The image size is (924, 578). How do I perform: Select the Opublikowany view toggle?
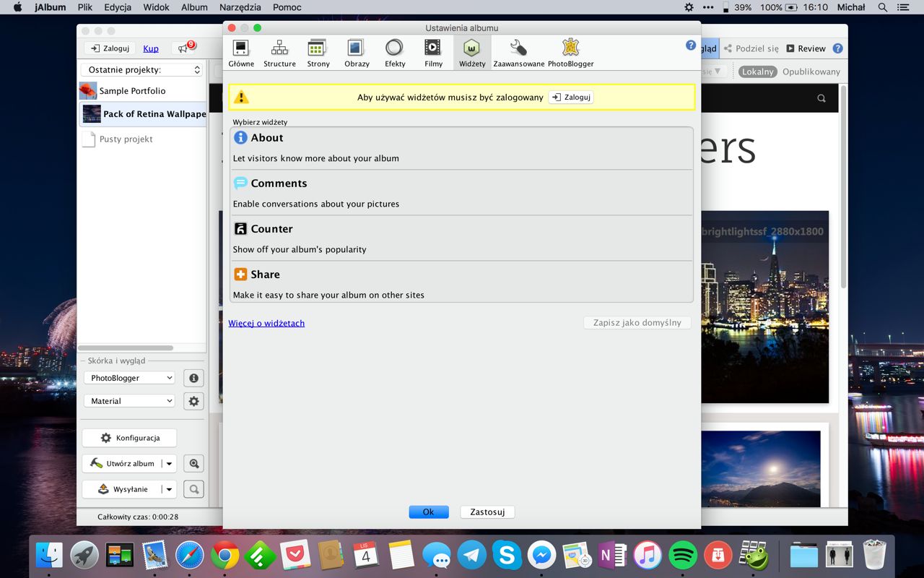coord(811,72)
